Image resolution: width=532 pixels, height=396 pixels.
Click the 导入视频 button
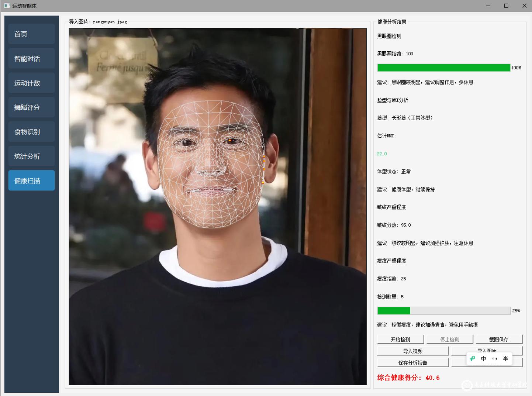pos(412,351)
